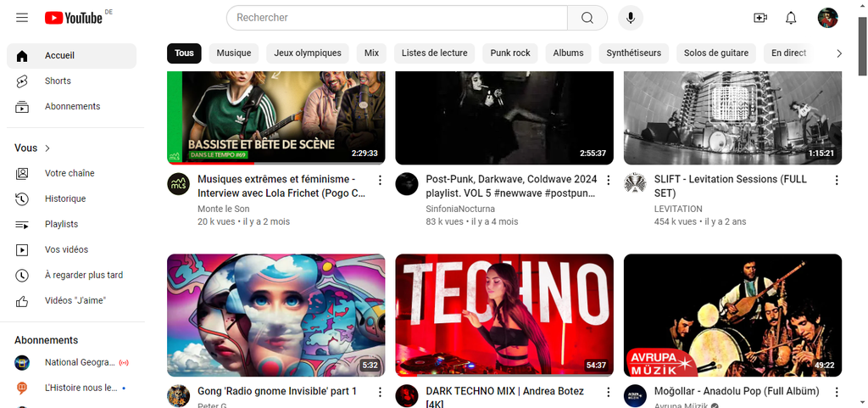Viewport: 868px width, 408px height.
Task: Click the Vos vidéos icon
Action: [x=22, y=249]
